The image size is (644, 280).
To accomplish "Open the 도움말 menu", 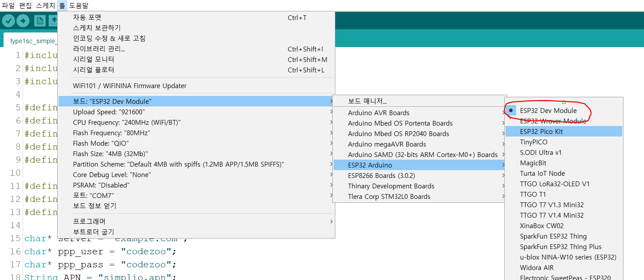I will click(79, 5).
